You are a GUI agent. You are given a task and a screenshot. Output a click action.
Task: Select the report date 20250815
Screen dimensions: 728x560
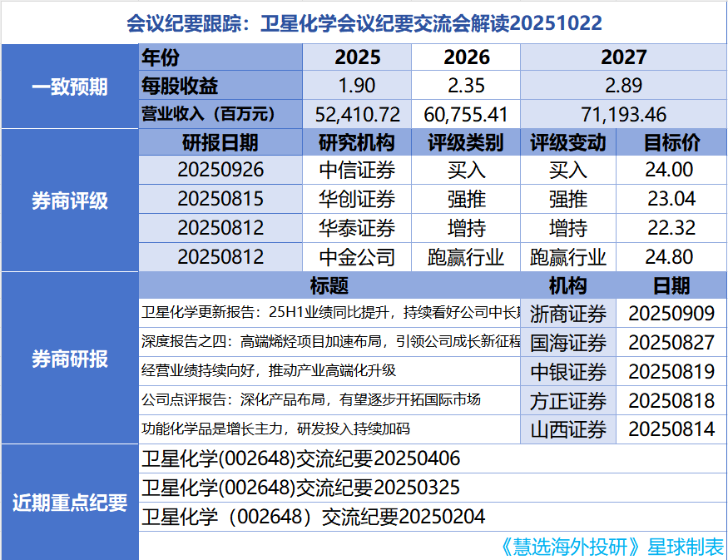pyautogui.click(x=220, y=199)
